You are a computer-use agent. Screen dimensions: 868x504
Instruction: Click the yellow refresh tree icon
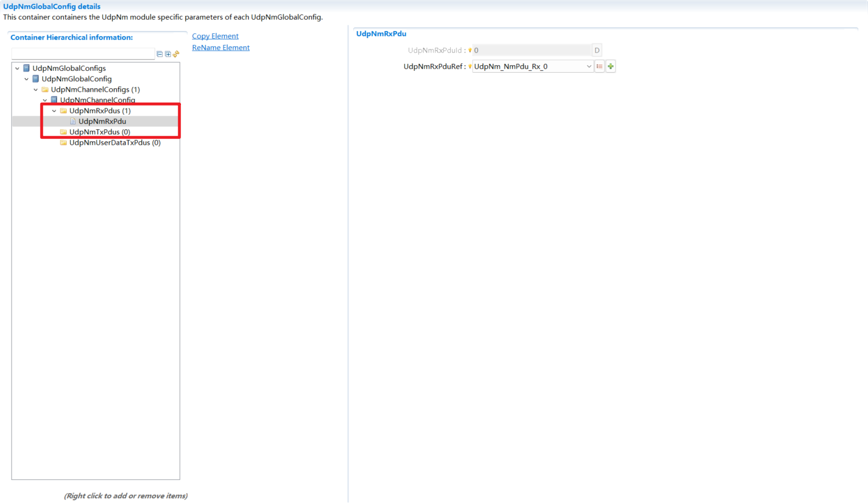coord(176,54)
